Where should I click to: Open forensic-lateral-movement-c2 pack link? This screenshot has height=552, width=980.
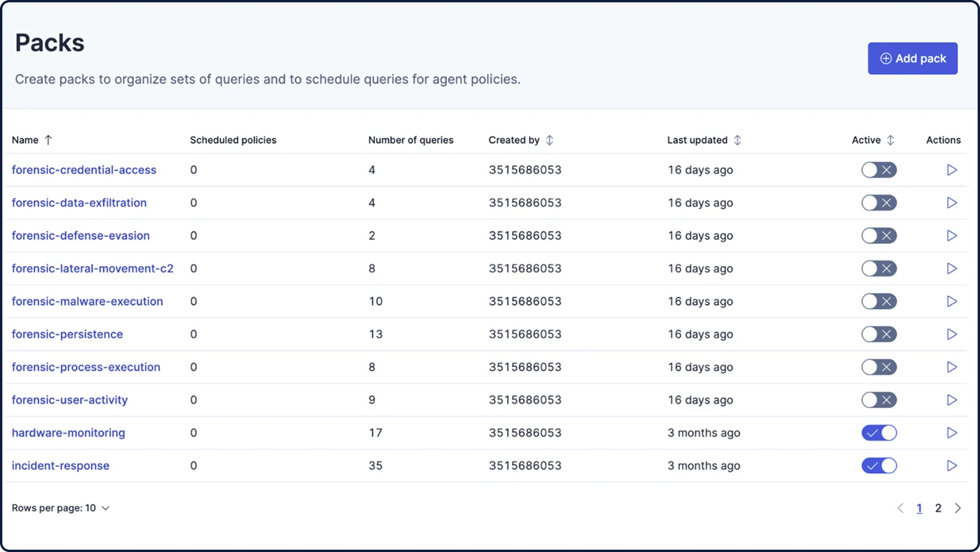click(x=93, y=268)
